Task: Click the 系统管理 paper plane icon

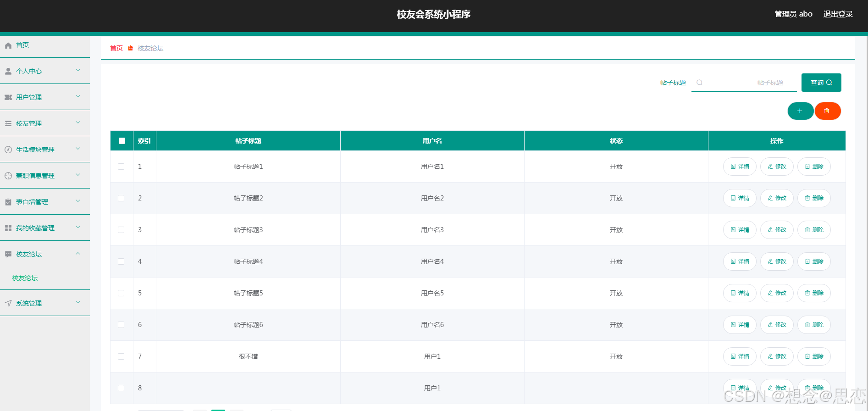Action: click(x=8, y=304)
